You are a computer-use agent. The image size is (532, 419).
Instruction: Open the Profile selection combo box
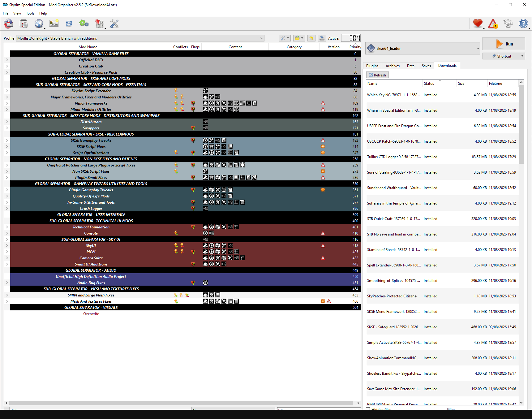coord(140,38)
